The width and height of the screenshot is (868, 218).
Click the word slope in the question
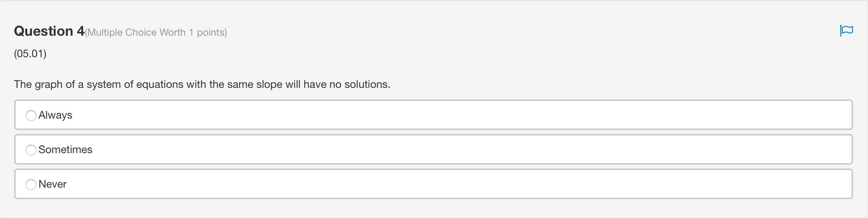(x=269, y=84)
